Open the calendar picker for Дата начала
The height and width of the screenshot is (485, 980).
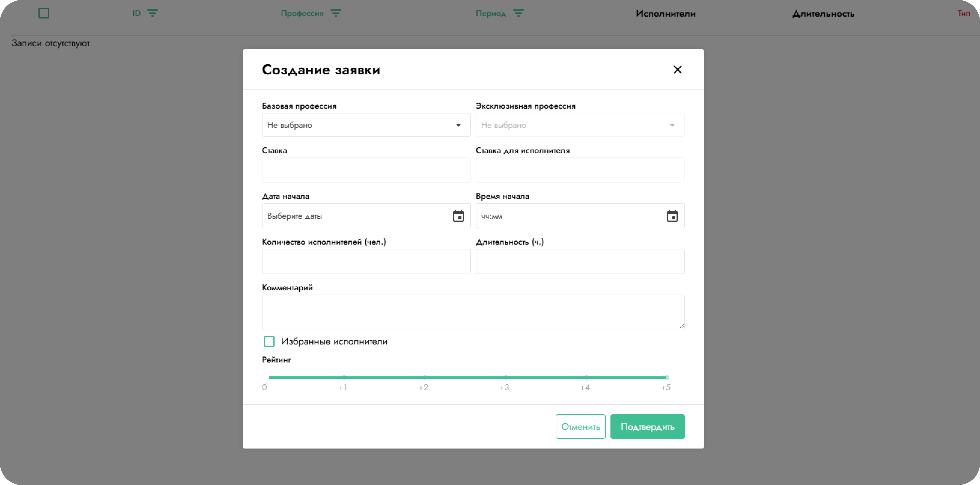[458, 216]
